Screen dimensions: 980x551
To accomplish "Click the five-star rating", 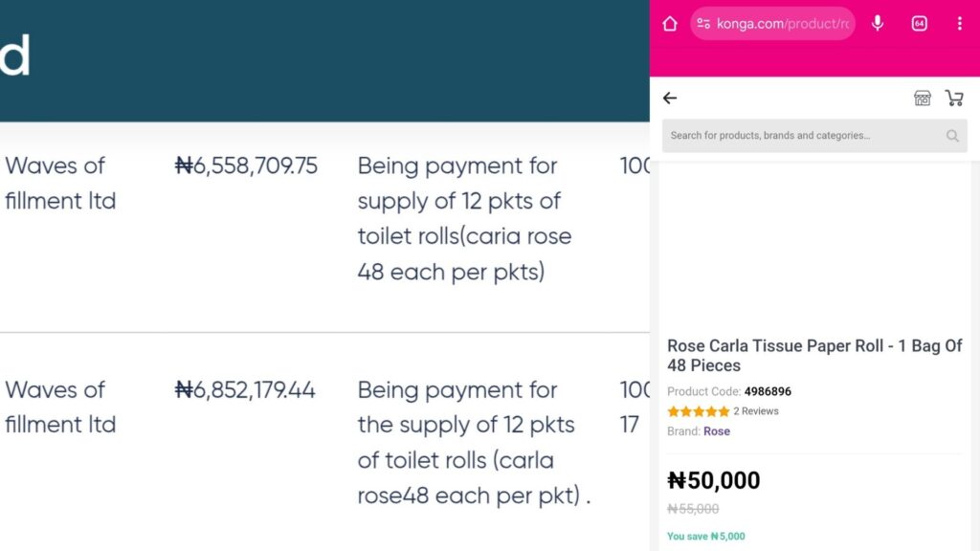I will pyautogui.click(x=698, y=411).
